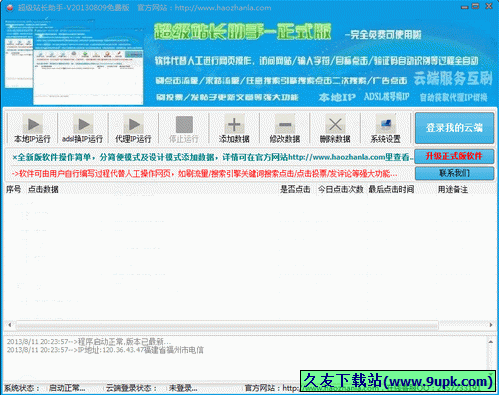
Task: Open haozhanla.com link in green notice text
Action: click(336, 157)
